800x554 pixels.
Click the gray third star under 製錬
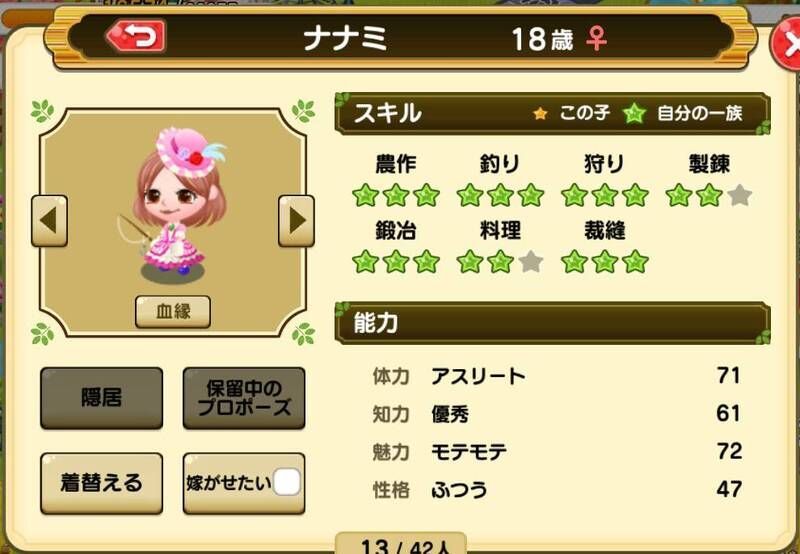740,196
